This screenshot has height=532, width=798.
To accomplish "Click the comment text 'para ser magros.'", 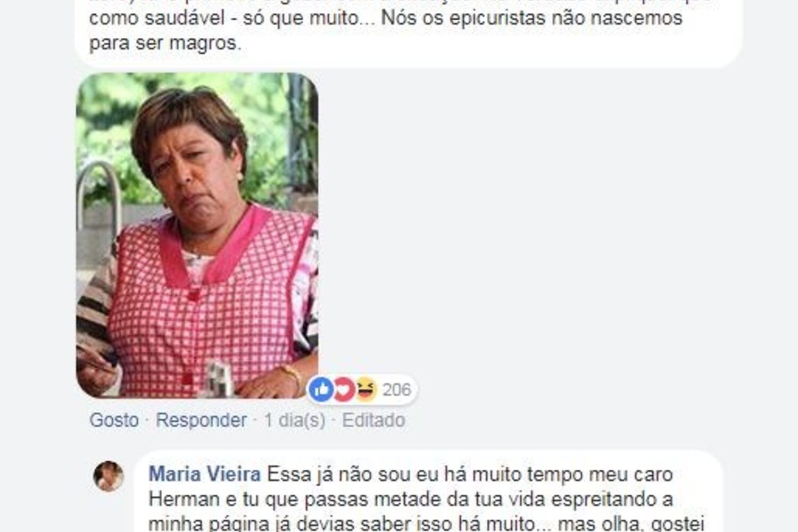I will pyautogui.click(x=165, y=43).
